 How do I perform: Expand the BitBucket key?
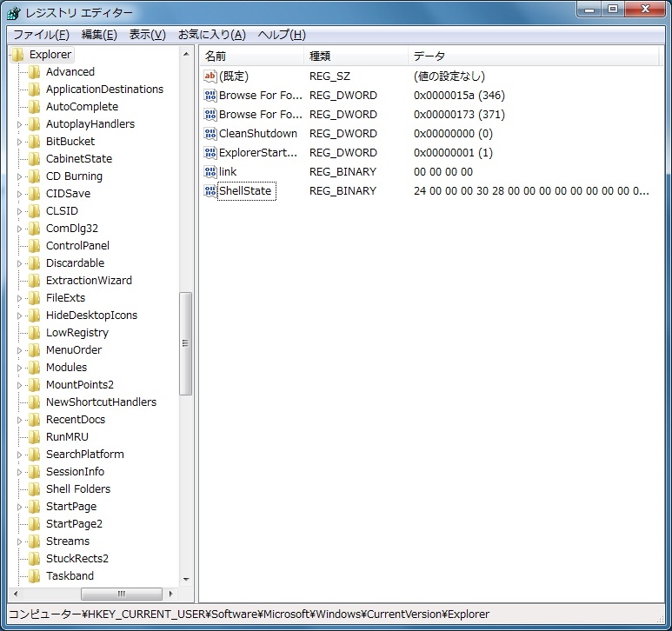pyautogui.click(x=19, y=142)
